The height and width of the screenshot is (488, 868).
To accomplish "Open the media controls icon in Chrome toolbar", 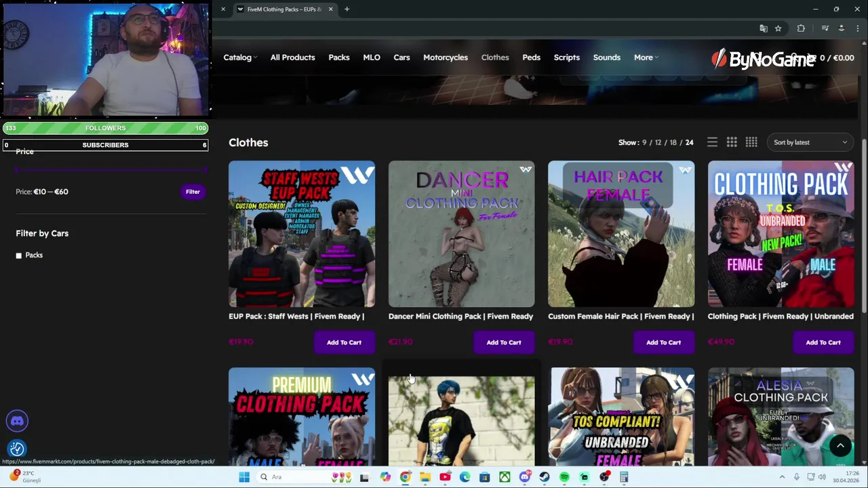I will click(x=825, y=28).
